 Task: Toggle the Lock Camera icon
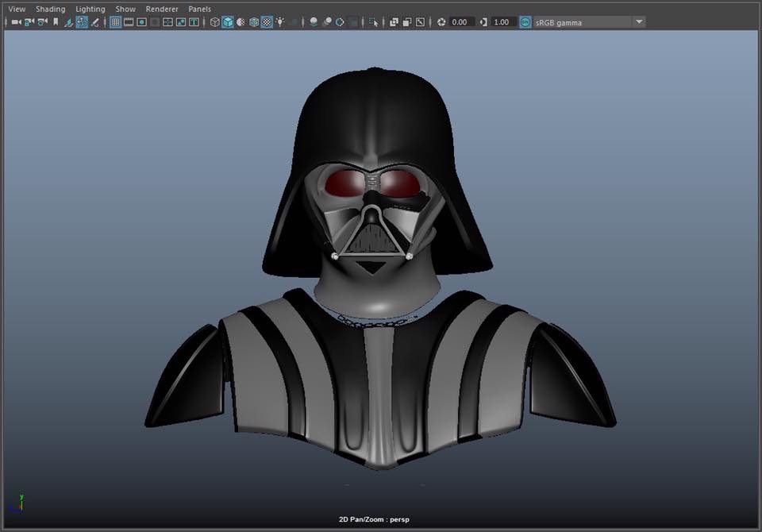[29, 22]
